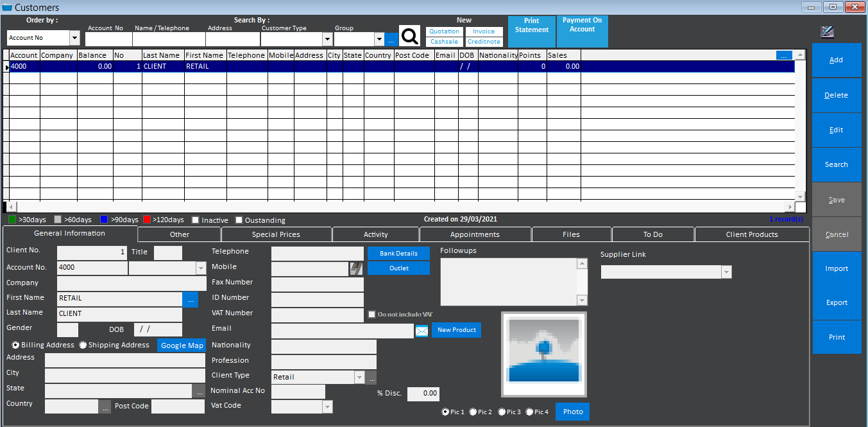Screen dimensions: 868x427
Task: Select the Shipping Address radio button
Action: [83, 345]
